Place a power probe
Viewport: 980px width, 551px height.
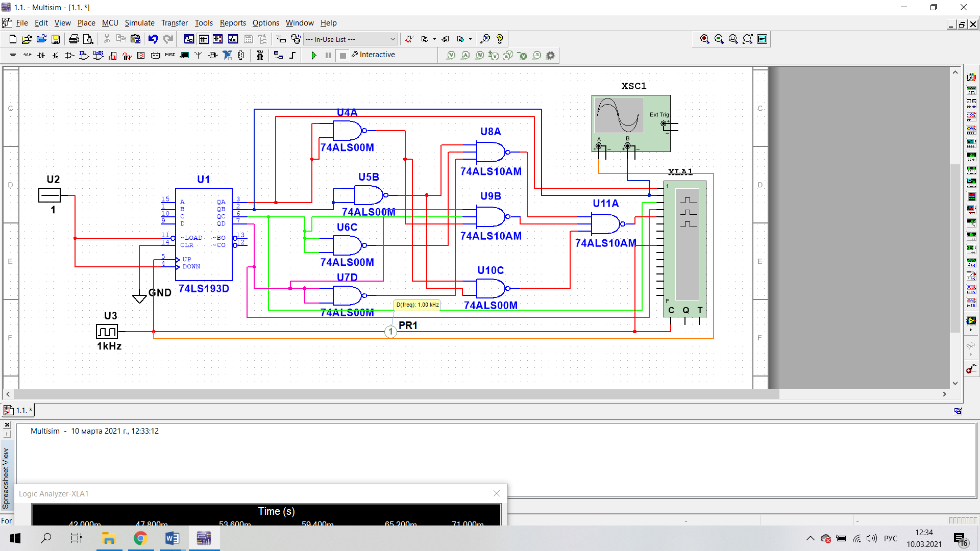pos(479,55)
